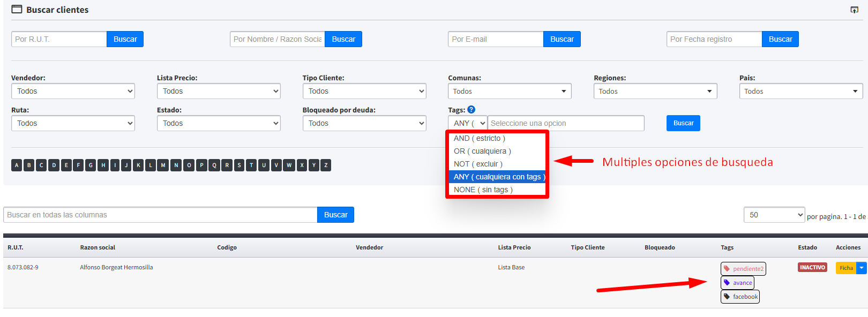Expand the Comunas dropdown
Image resolution: width=868 pixels, height=317 pixels.
pyautogui.click(x=510, y=91)
